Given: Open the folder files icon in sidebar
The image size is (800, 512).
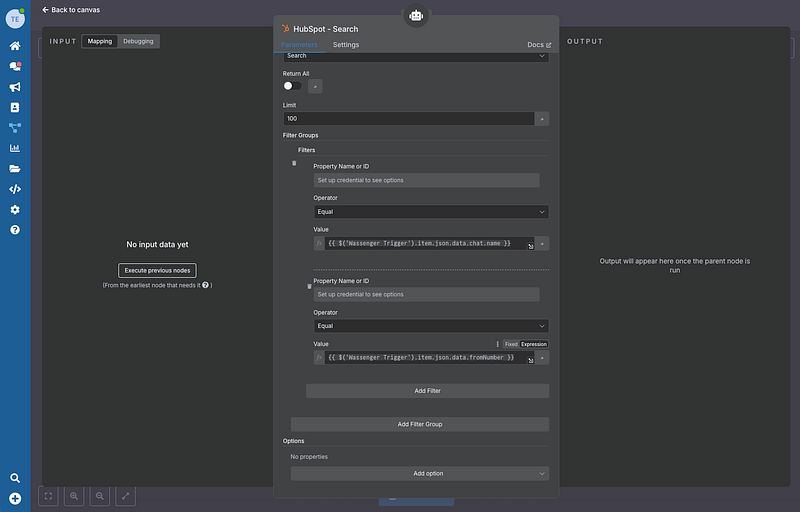Looking at the screenshot, I should tap(15, 169).
